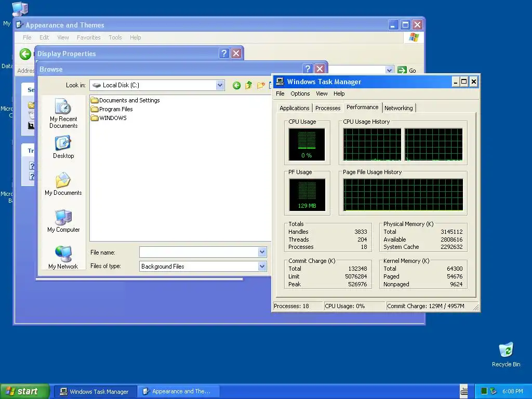Open the Task Manager Help menu
532x399 pixels.
(x=339, y=94)
